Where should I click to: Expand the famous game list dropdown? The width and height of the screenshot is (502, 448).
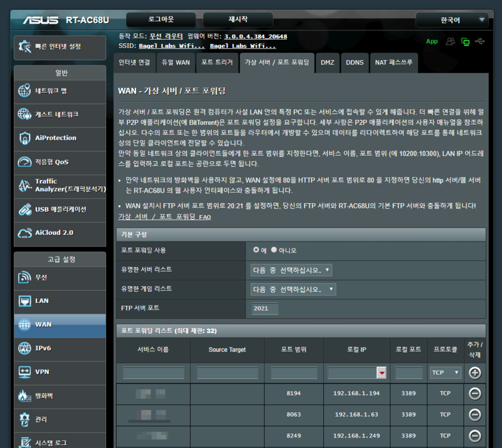[x=293, y=289]
